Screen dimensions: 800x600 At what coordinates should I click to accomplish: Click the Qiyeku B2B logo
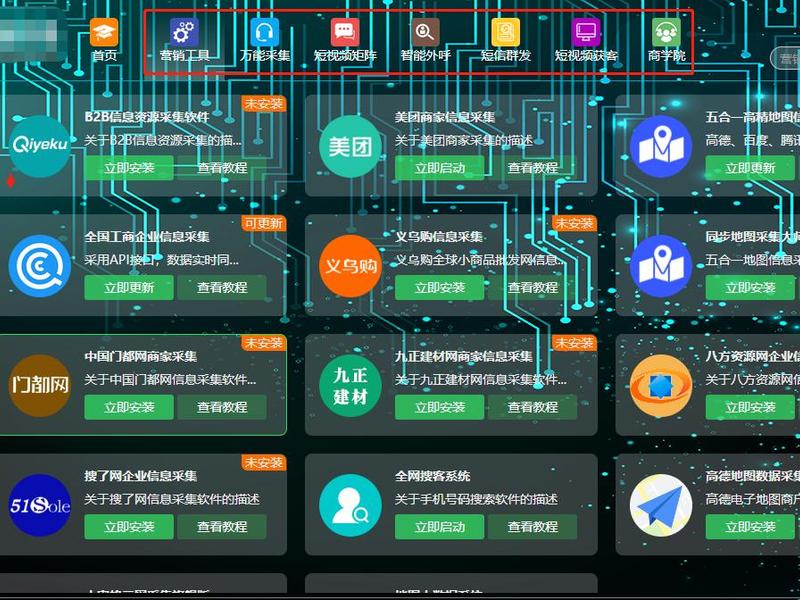(x=40, y=146)
